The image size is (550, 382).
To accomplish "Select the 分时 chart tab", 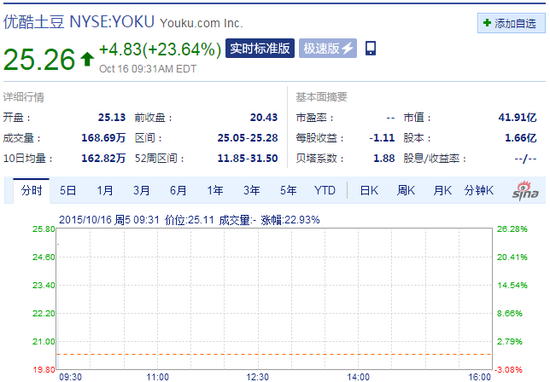I will click(x=31, y=191).
